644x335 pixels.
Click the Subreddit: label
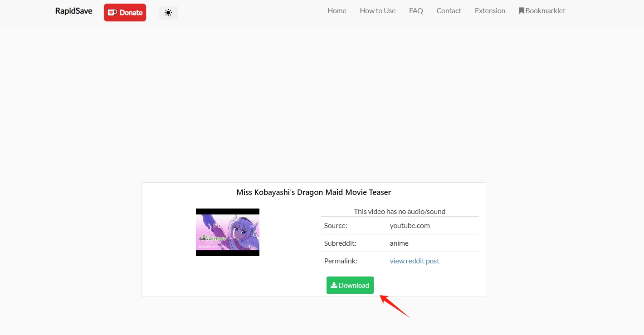340,243
